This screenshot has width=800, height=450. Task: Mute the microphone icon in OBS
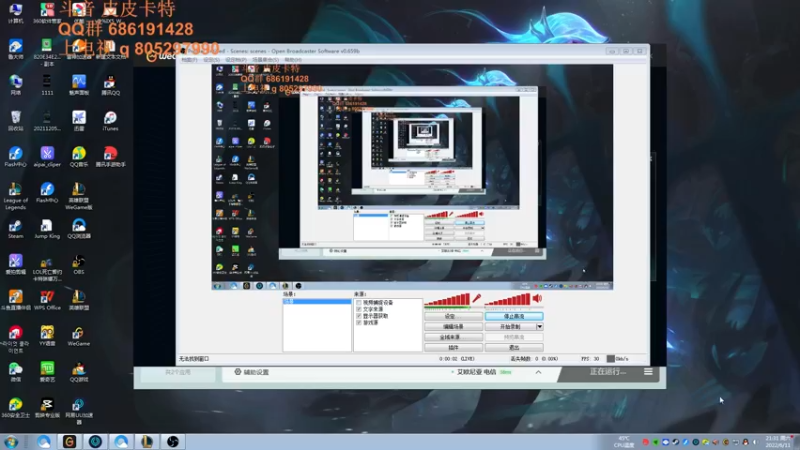477,298
